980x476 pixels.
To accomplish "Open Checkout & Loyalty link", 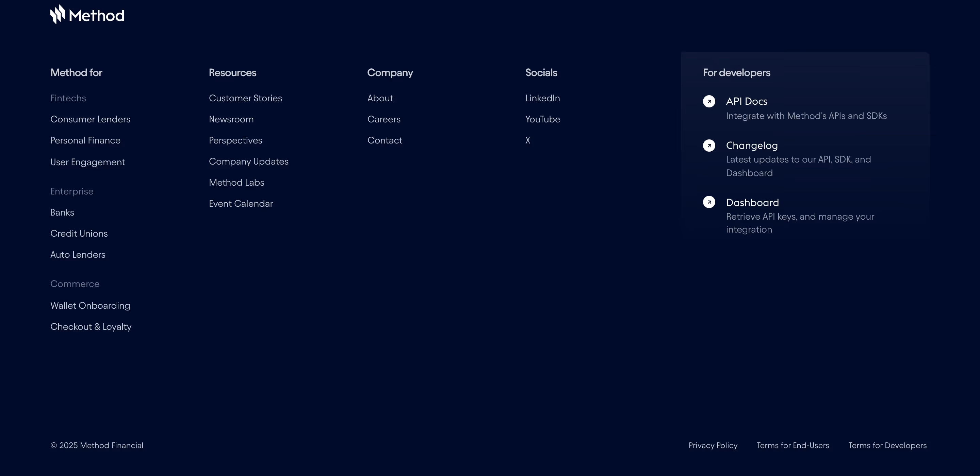I will click(91, 327).
